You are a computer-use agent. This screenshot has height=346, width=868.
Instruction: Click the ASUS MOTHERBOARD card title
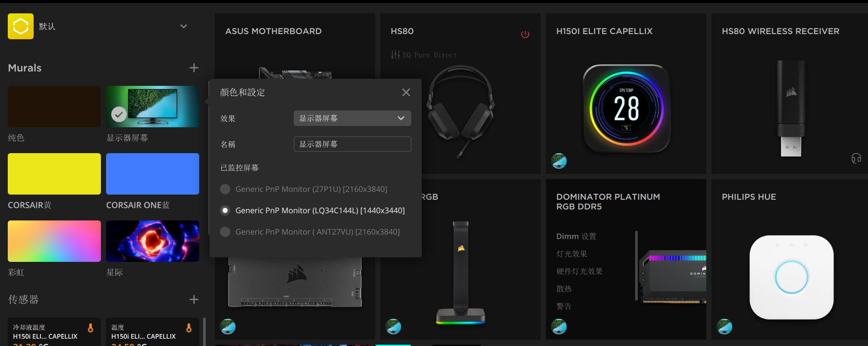tap(273, 31)
